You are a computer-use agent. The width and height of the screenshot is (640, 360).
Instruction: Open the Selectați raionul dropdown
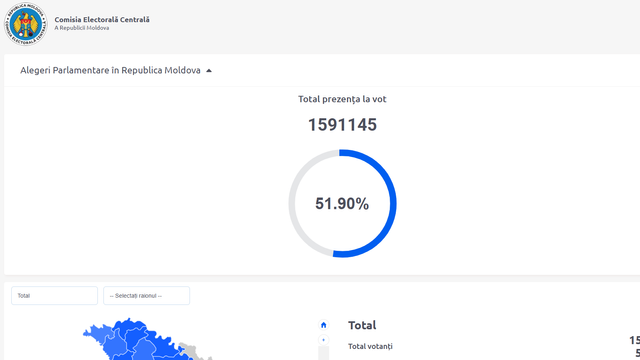(147, 296)
